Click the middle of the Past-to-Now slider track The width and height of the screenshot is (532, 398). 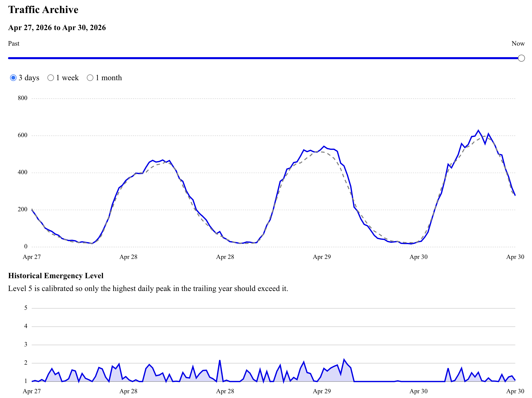point(266,58)
